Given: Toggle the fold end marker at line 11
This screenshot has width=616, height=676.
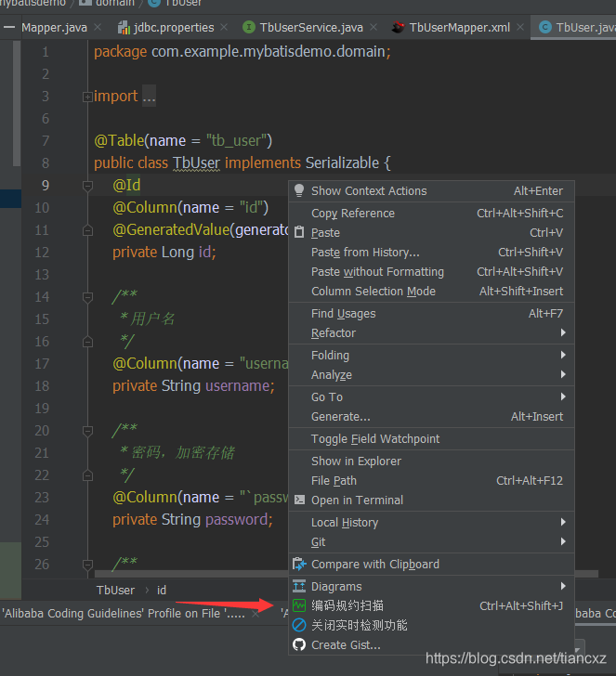Looking at the screenshot, I should [87, 230].
